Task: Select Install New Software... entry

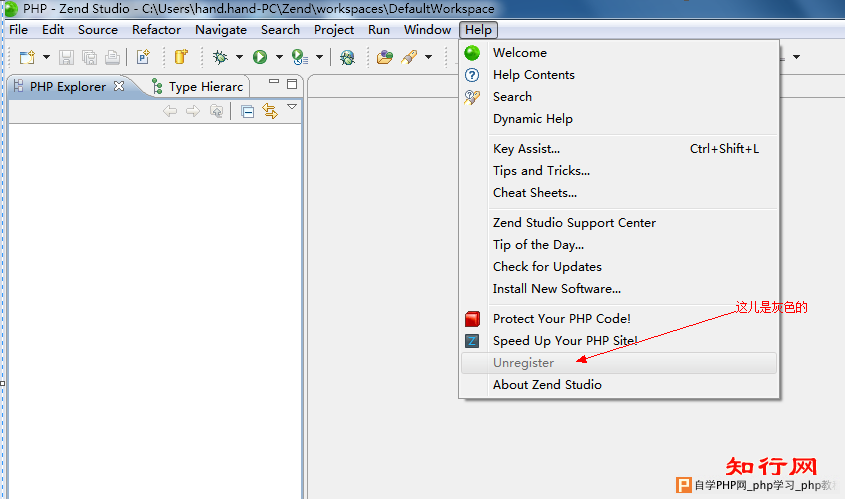Action: 619,289
